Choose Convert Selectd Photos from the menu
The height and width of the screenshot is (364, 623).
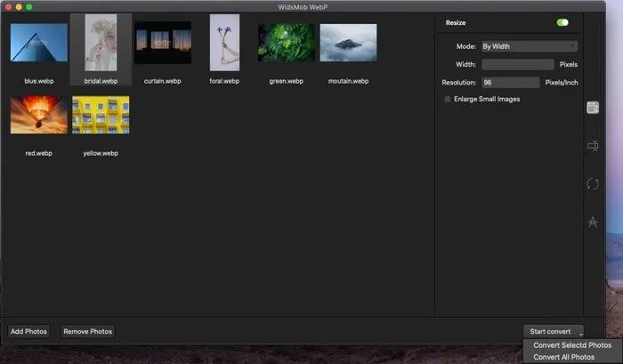point(572,345)
